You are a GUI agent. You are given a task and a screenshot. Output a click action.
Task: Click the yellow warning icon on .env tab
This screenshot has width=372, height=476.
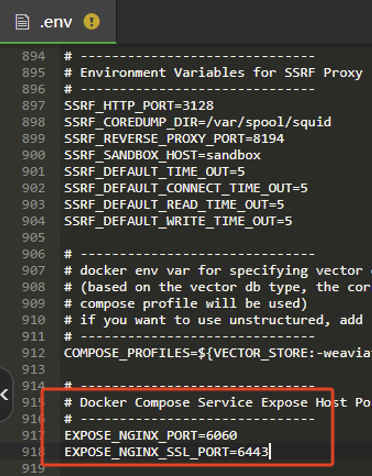point(92,22)
